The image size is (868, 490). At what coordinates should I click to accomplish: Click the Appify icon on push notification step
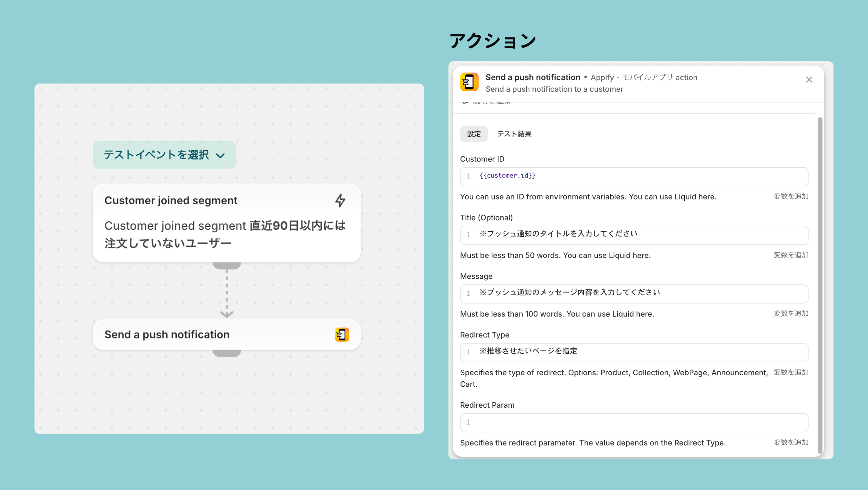pyautogui.click(x=342, y=335)
